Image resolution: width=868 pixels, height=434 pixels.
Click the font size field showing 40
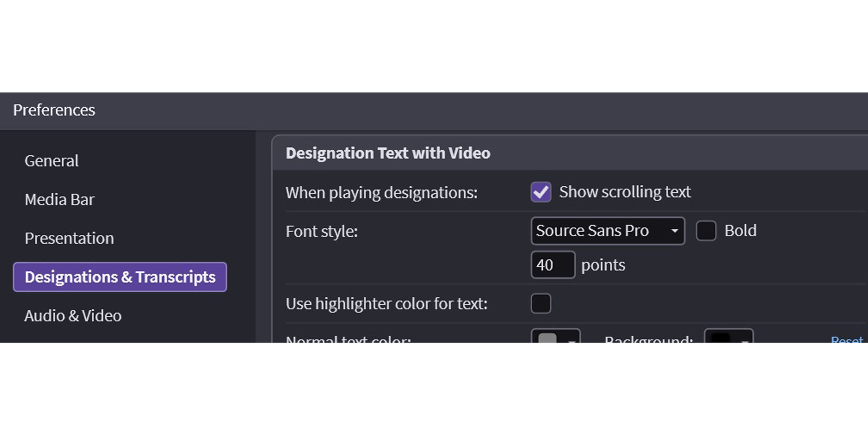[x=553, y=265]
